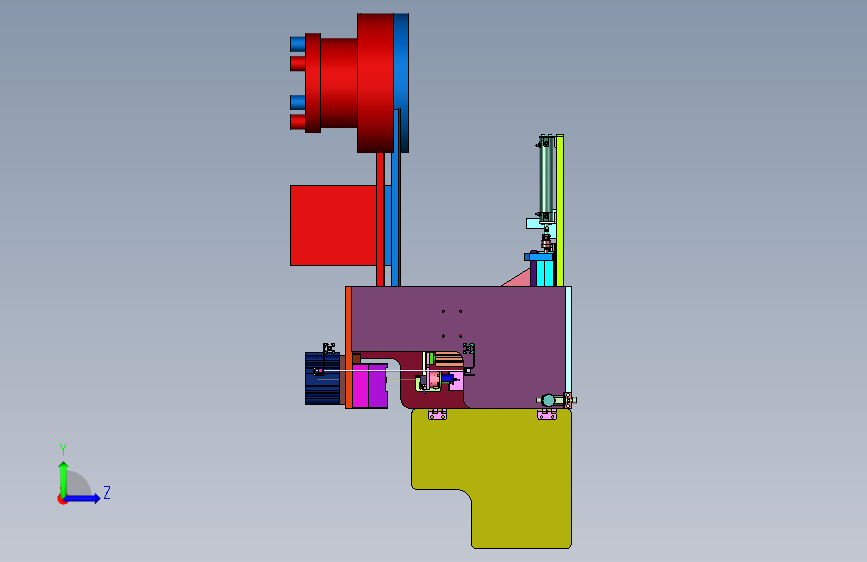
Task: Select the teal knob at the frame's lower right
Action: coord(549,400)
